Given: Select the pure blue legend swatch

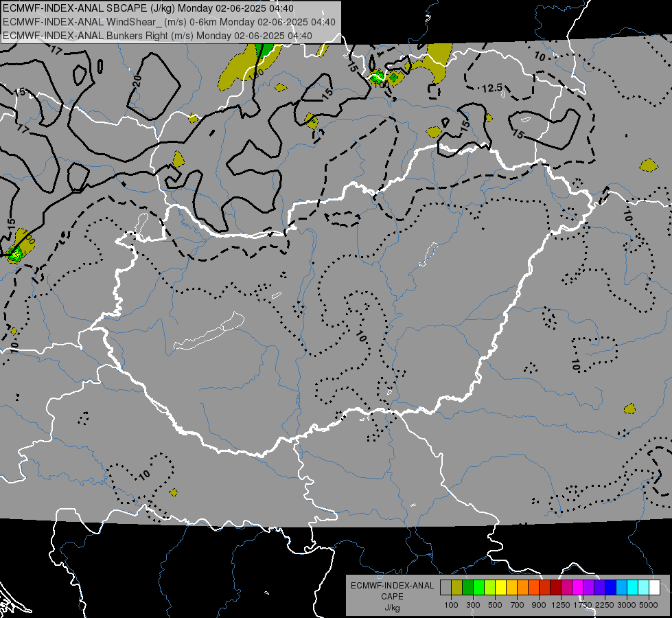Looking at the screenshot, I should (x=611, y=588).
